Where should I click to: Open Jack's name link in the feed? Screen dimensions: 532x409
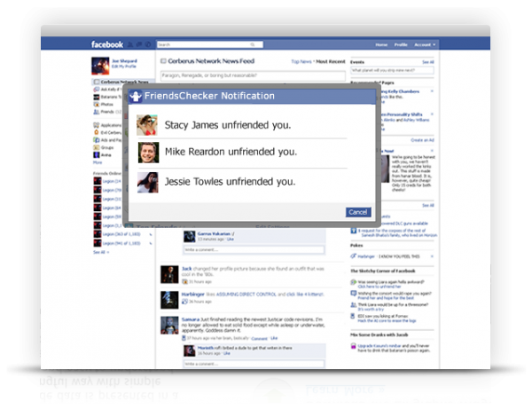click(x=186, y=269)
